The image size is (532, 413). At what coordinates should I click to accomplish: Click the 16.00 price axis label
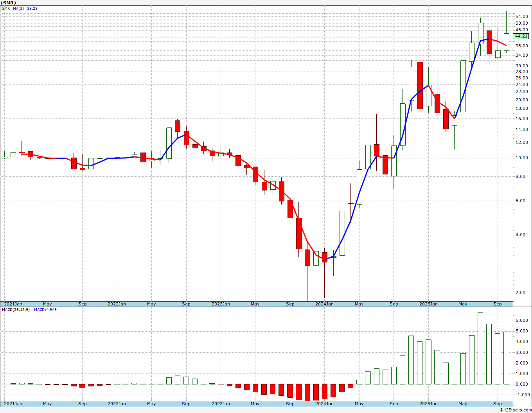tap(521, 119)
